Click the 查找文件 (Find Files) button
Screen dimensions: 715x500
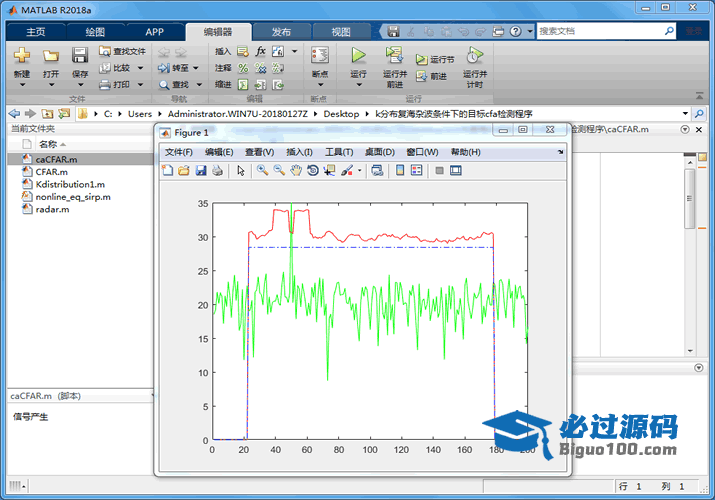pyautogui.click(x=123, y=51)
